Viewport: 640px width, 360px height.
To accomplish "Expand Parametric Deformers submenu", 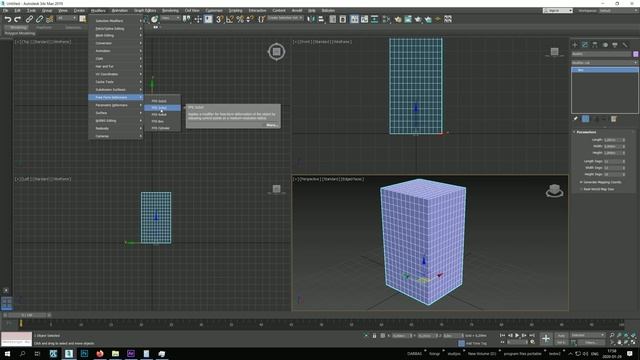I will click(116, 105).
